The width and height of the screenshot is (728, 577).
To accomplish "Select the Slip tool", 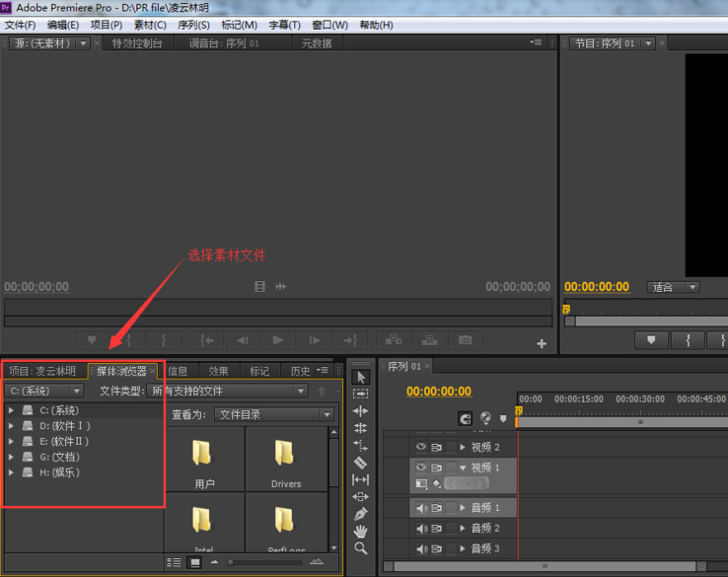I will pos(361,479).
